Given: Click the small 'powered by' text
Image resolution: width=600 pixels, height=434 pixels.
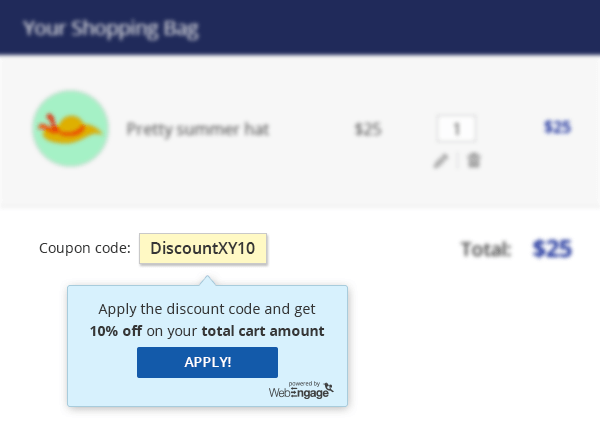Looking at the screenshot, I should [x=304, y=382].
